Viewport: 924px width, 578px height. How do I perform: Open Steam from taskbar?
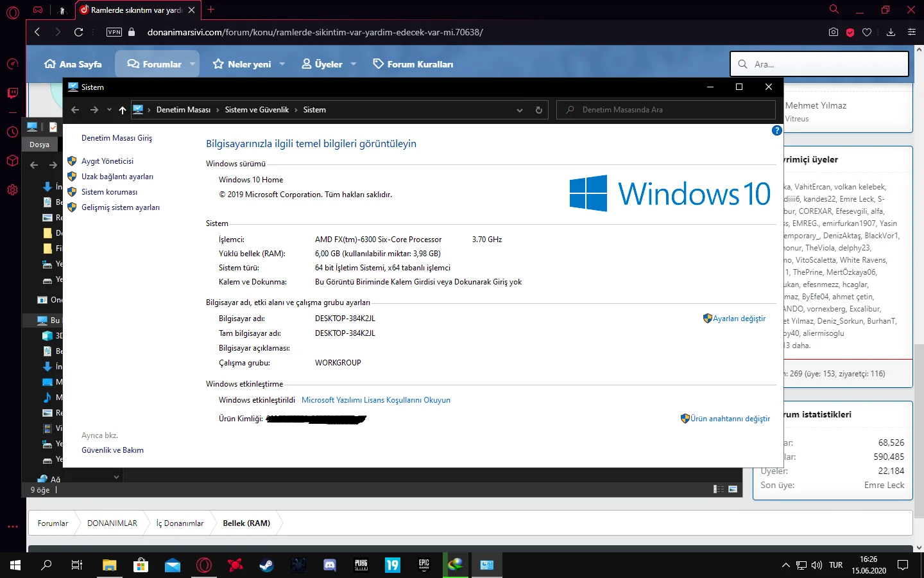pyautogui.click(x=266, y=565)
